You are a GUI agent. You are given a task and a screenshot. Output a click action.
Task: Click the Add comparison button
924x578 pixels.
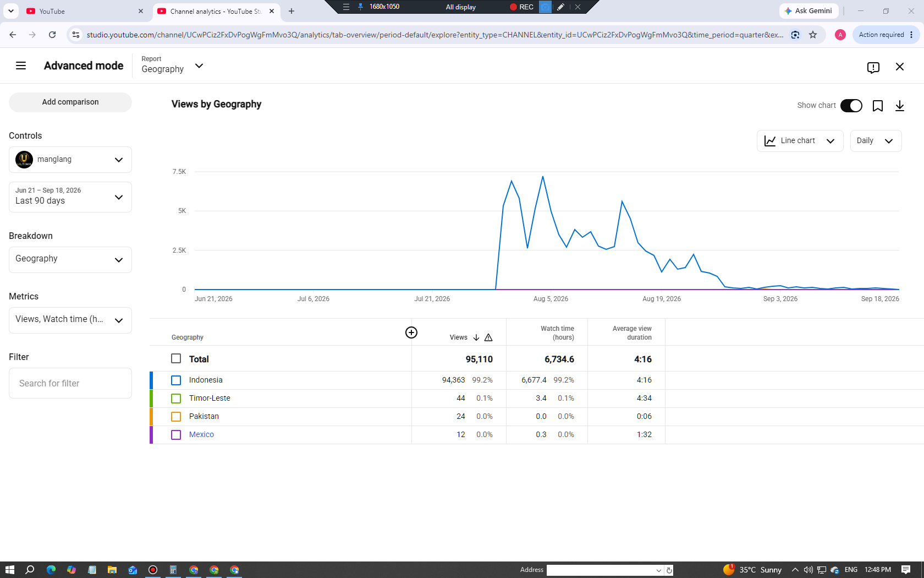[70, 102]
